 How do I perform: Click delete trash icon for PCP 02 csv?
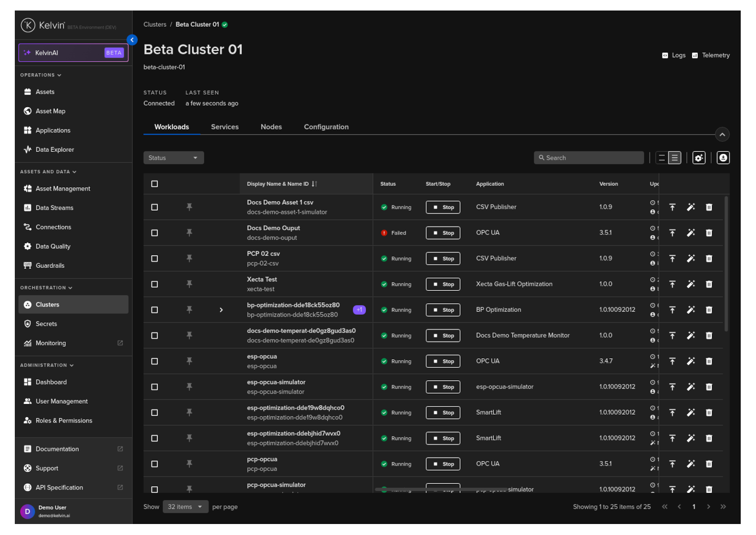tap(709, 258)
